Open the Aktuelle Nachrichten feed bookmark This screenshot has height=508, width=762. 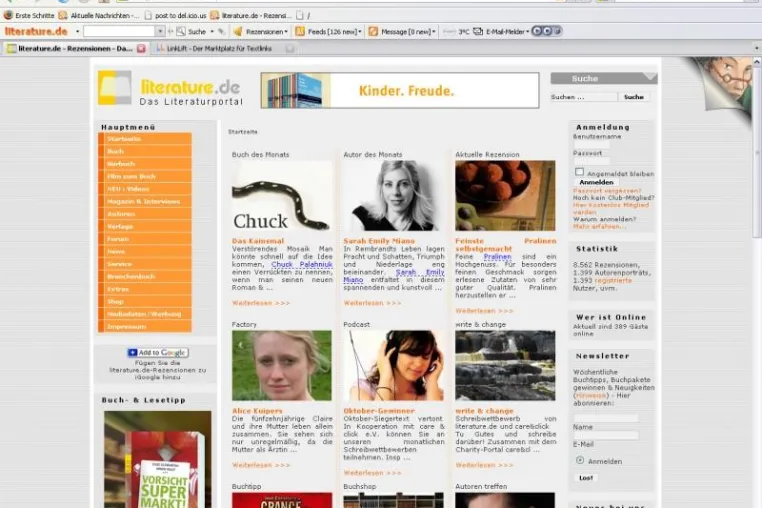(99, 16)
